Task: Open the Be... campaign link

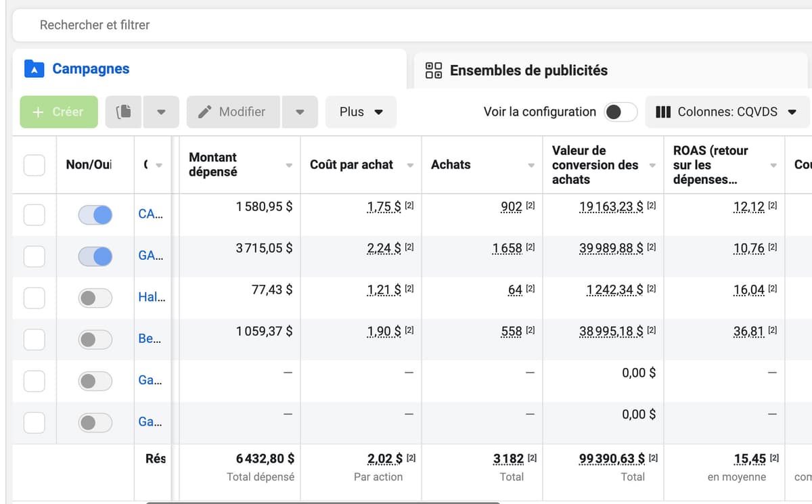Action: [x=150, y=338]
